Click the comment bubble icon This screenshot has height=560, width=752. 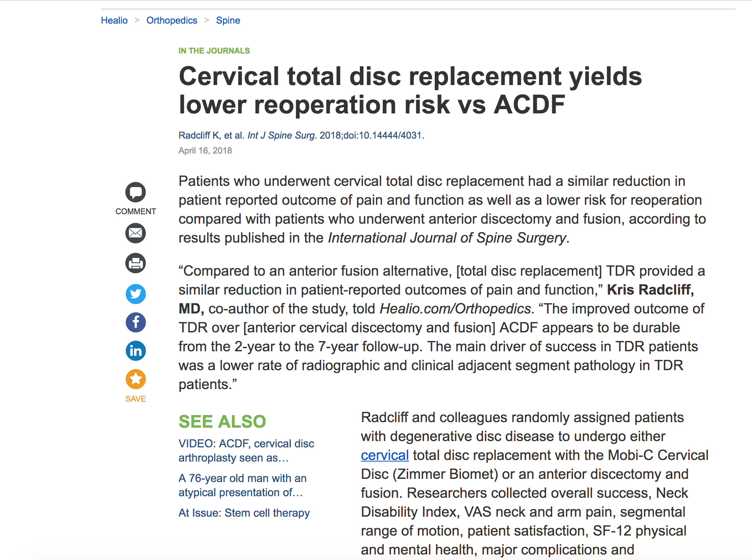(x=136, y=192)
